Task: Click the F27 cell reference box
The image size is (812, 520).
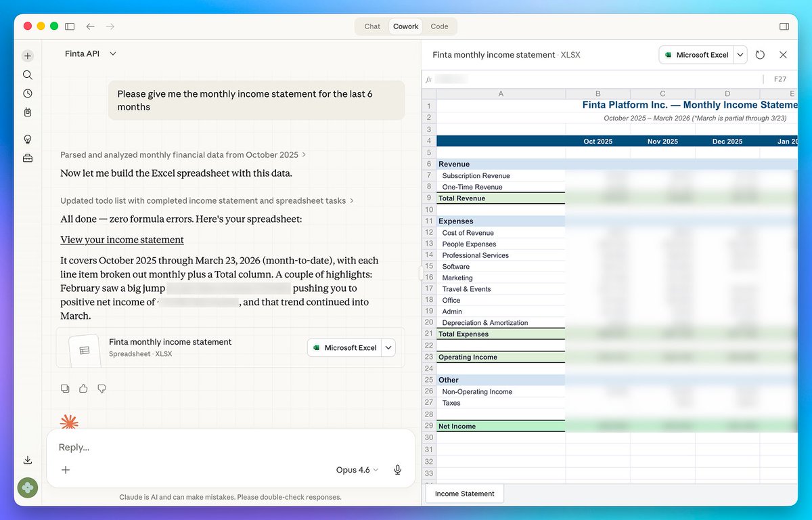Action: pos(780,79)
